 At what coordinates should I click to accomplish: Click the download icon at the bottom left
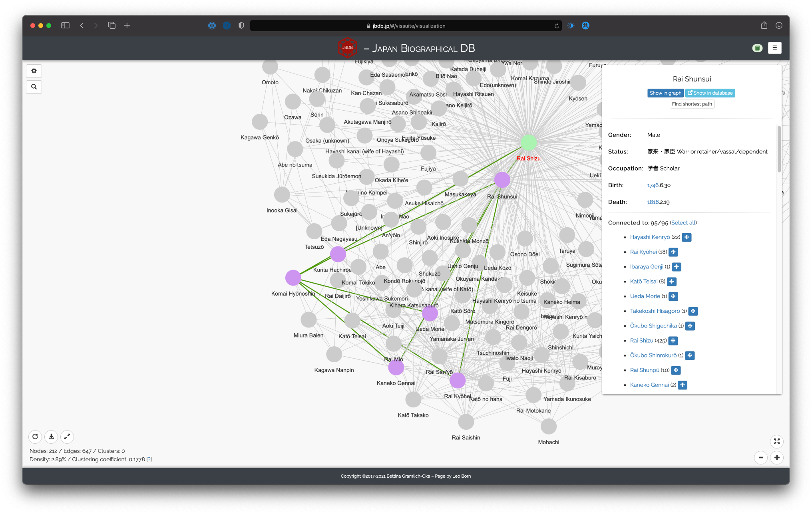point(51,437)
